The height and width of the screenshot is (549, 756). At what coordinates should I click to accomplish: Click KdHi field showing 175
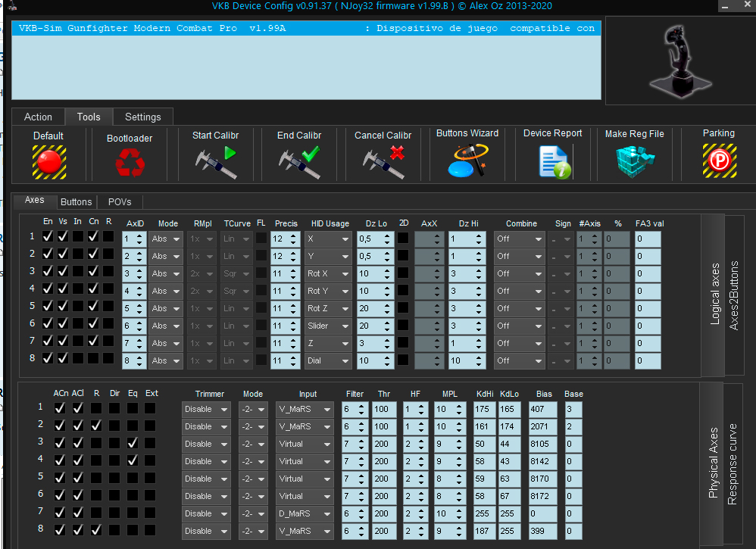coord(484,409)
